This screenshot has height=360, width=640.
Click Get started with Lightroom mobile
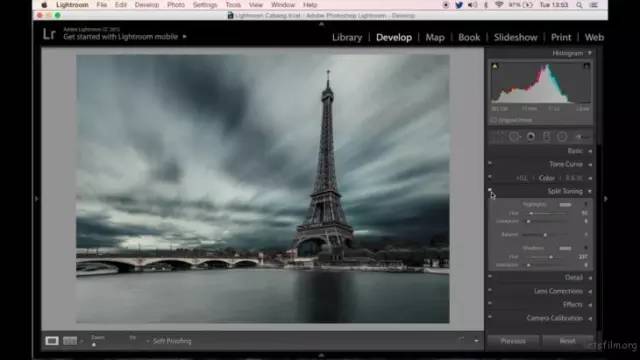[x=121, y=37]
